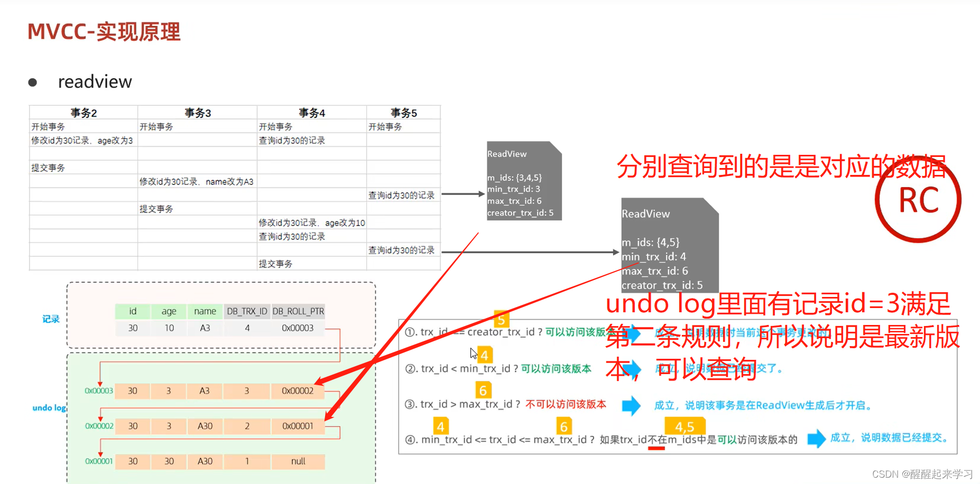Click the "修改id为30记录, name改为A3" cell
Image resolution: width=980 pixels, height=484 pixels.
click(x=197, y=182)
